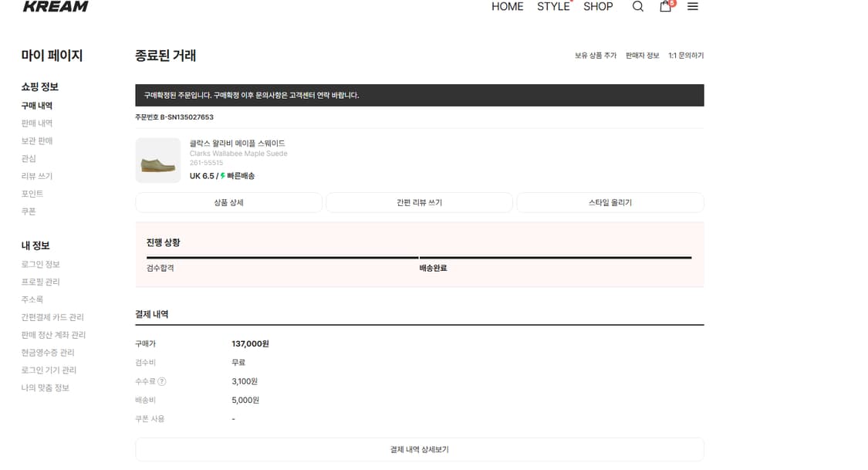The width and height of the screenshot is (868, 470).
Task: Open 쿠폰 in sidebar
Action: (29, 211)
